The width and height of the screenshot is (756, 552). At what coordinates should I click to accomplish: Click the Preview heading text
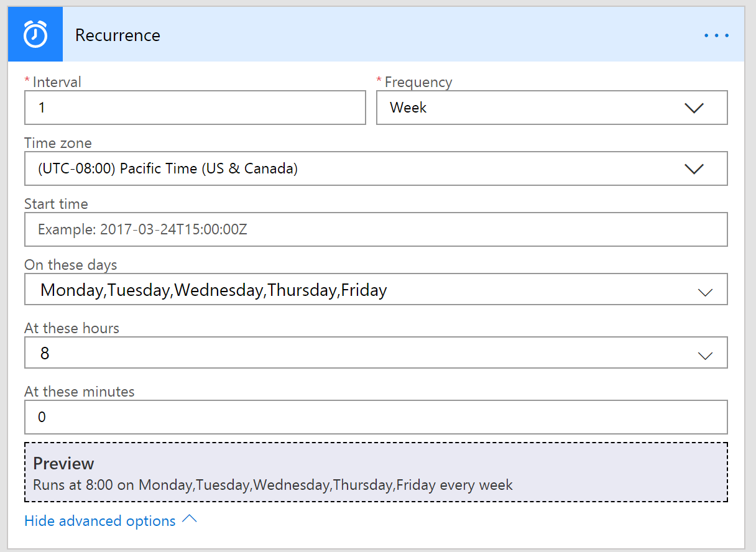pyautogui.click(x=63, y=464)
